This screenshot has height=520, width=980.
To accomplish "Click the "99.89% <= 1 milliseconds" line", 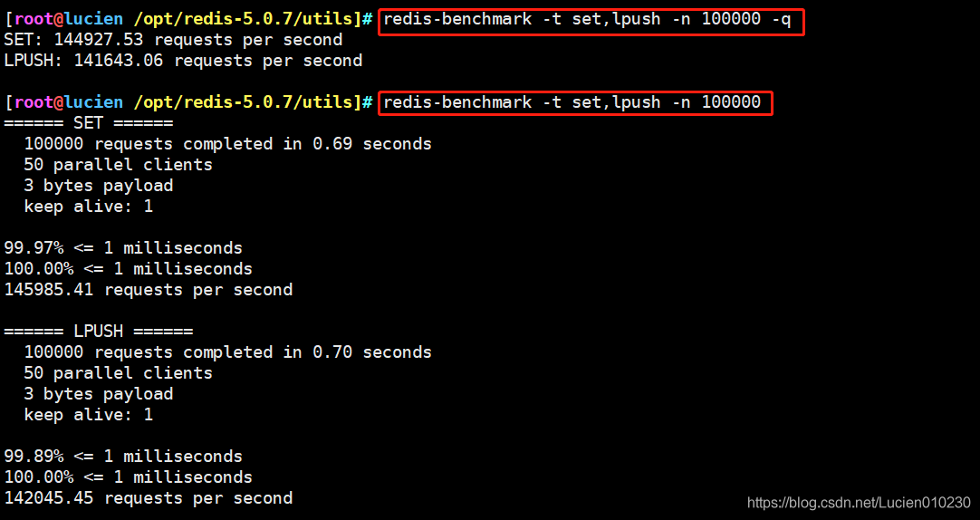I will tap(123, 457).
